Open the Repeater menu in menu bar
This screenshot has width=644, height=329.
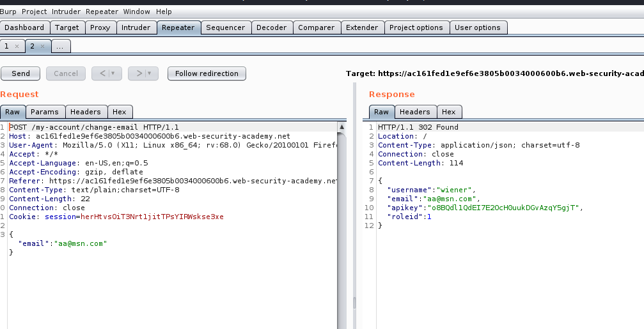point(102,11)
